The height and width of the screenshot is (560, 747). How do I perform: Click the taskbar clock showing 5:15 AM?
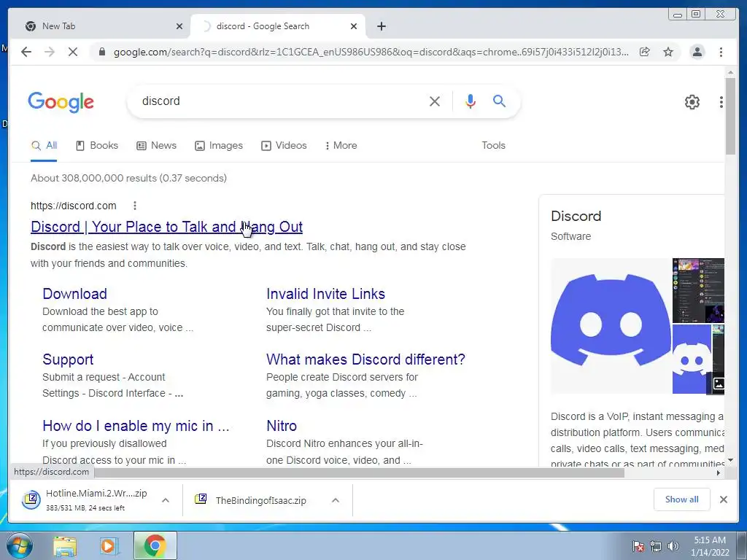tap(710, 546)
